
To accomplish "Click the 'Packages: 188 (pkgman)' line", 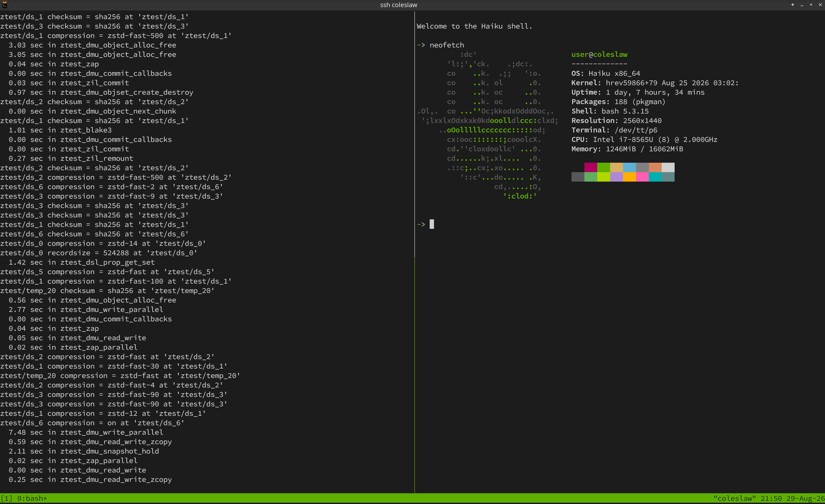I will pyautogui.click(x=618, y=101).
